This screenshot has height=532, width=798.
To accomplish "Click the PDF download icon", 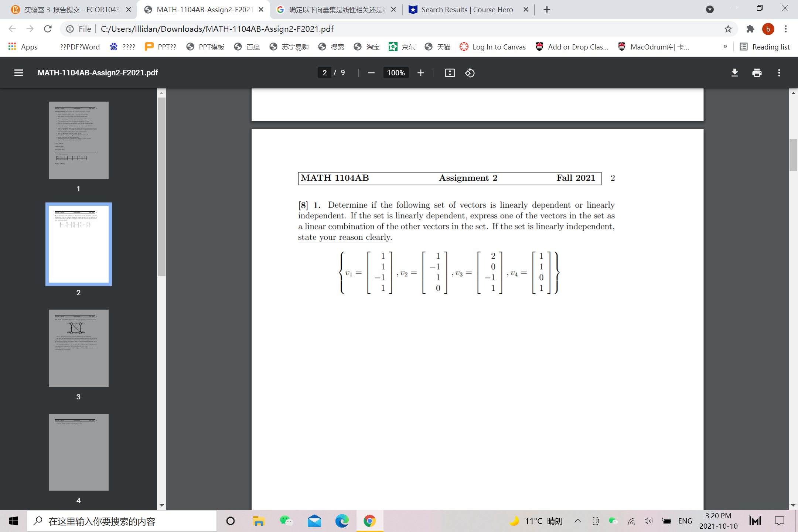I will click(734, 73).
